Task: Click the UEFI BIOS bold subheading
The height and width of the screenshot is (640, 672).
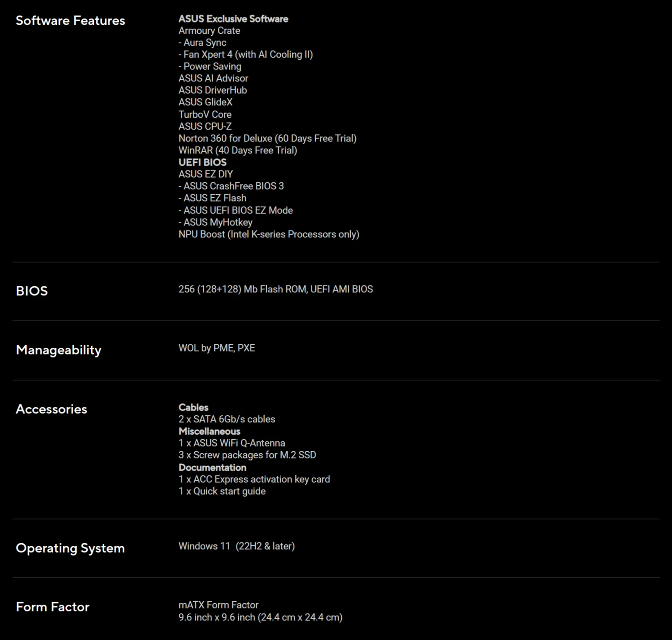Action: (202, 162)
